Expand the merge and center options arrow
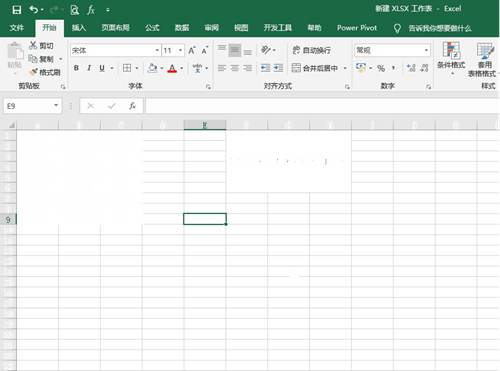This screenshot has width=500, height=371. 345,68
